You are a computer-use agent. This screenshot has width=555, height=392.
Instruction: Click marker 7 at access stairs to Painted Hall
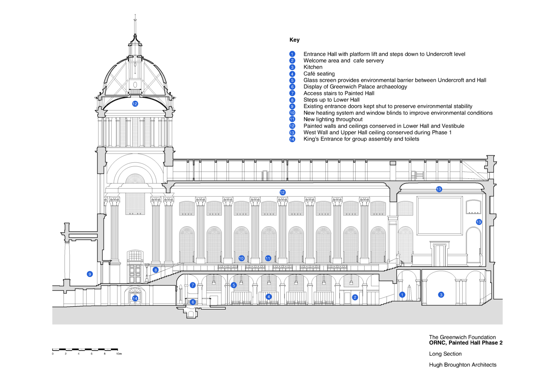pos(193,285)
